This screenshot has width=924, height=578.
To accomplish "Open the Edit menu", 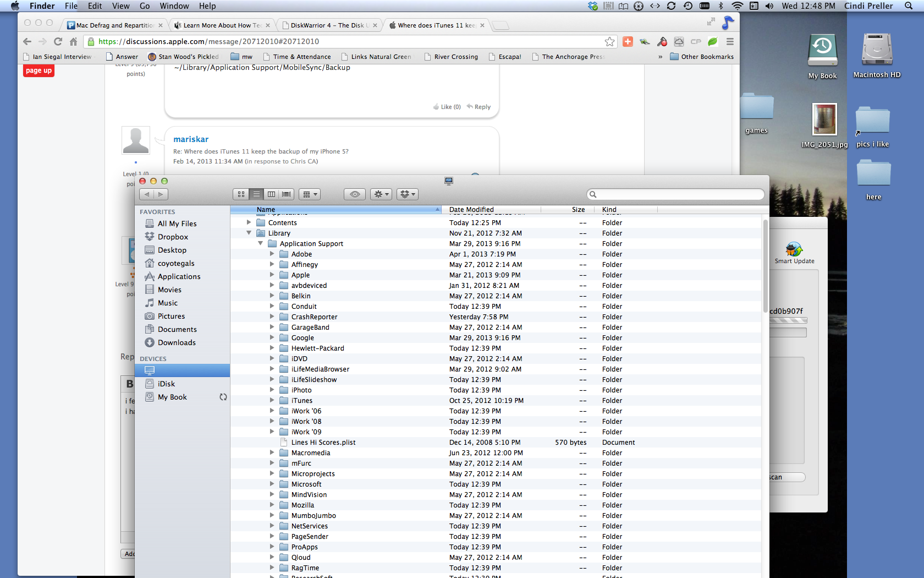I will pyautogui.click(x=95, y=6).
